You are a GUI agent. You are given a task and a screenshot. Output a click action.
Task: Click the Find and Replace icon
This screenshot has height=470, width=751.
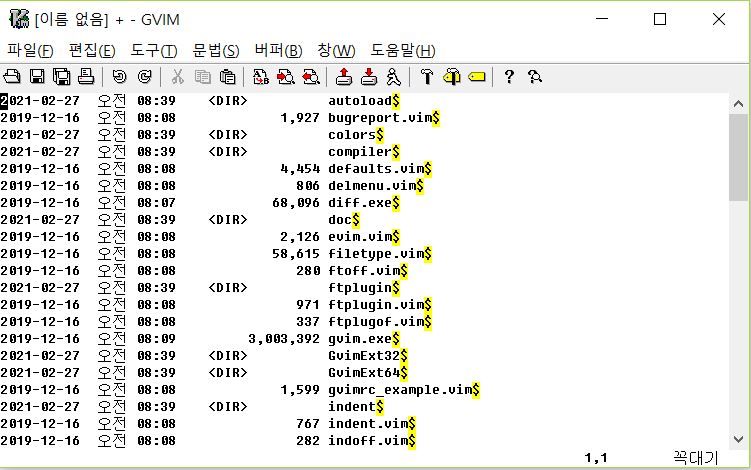pyautogui.click(x=261, y=77)
